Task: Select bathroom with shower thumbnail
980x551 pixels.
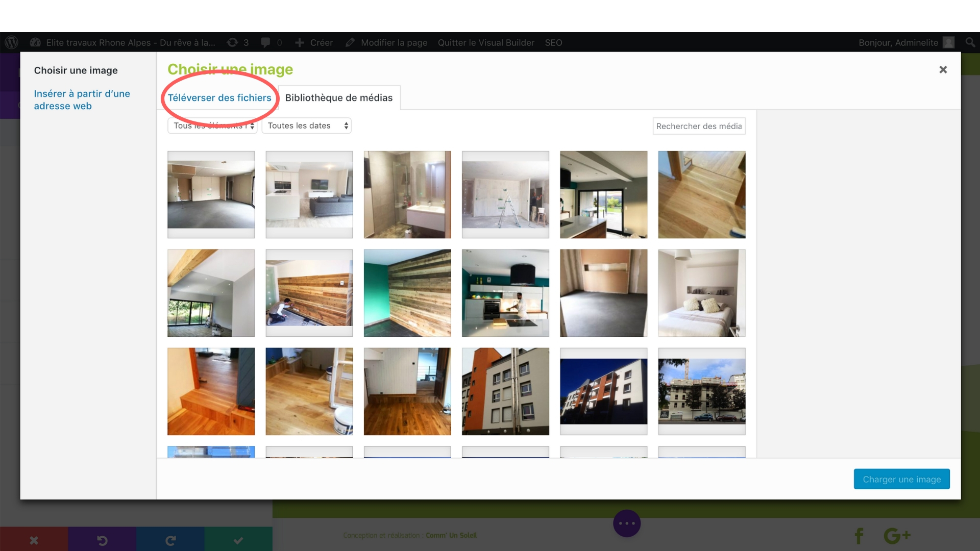Action: (407, 194)
